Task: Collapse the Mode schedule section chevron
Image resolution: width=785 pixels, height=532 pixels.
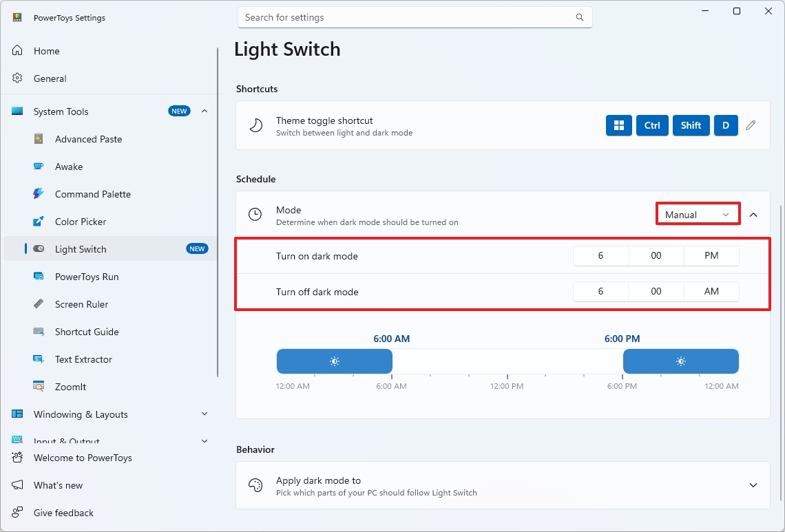Action: pos(753,214)
